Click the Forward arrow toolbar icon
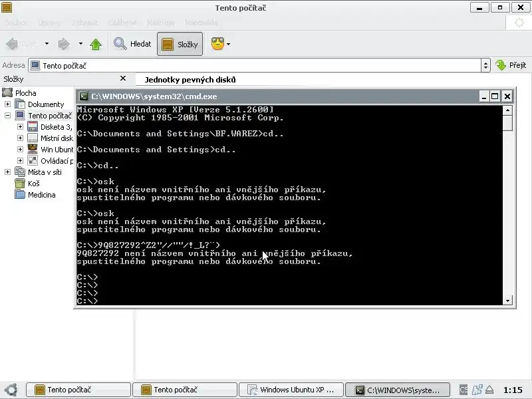532x399 pixels. [x=64, y=44]
